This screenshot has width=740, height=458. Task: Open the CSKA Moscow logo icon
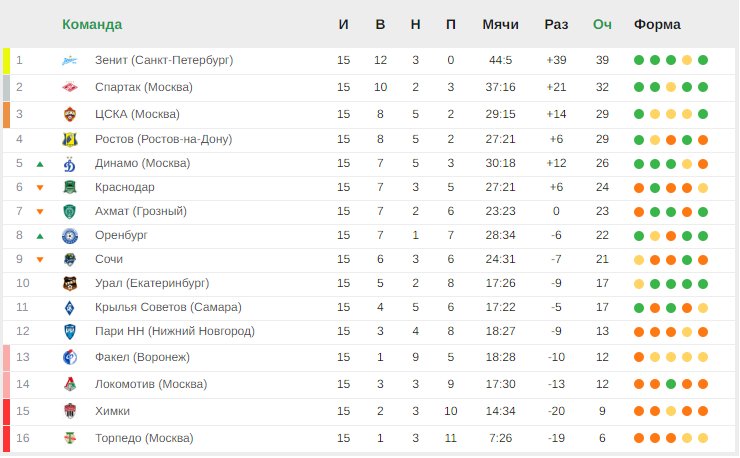pyautogui.click(x=70, y=114)
